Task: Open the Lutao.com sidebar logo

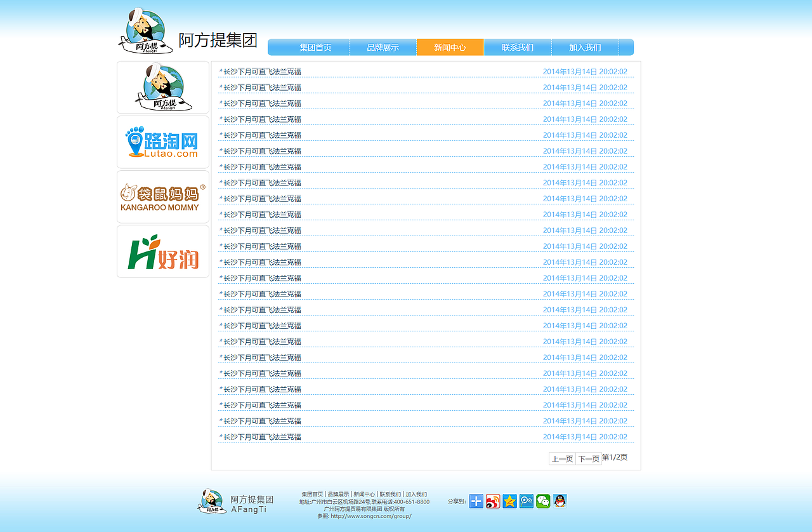Action: pyautogui.click(x=162, y=142)
